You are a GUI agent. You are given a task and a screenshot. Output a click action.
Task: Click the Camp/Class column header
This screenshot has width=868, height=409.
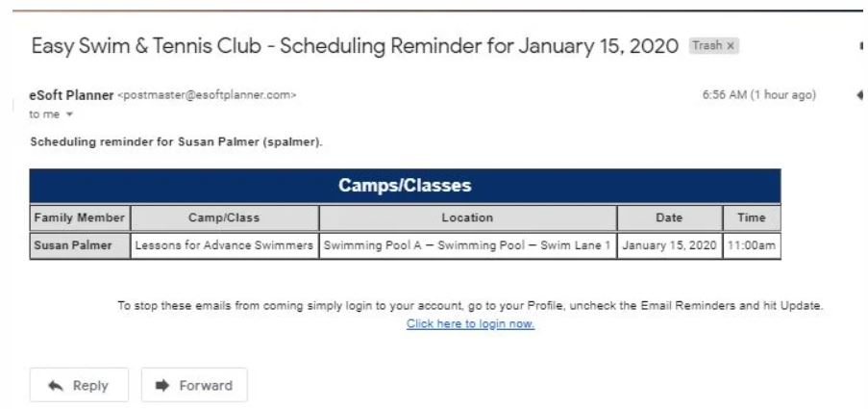224,218
